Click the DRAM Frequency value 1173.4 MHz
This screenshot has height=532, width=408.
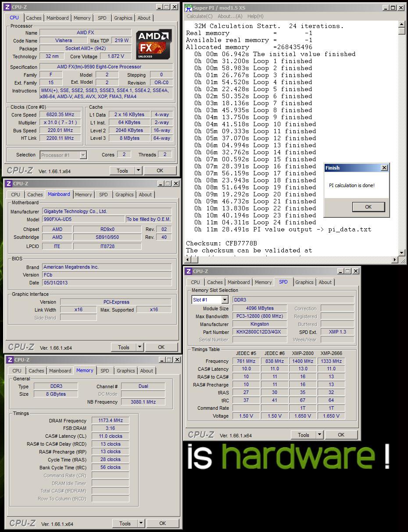tap(110, 420)
